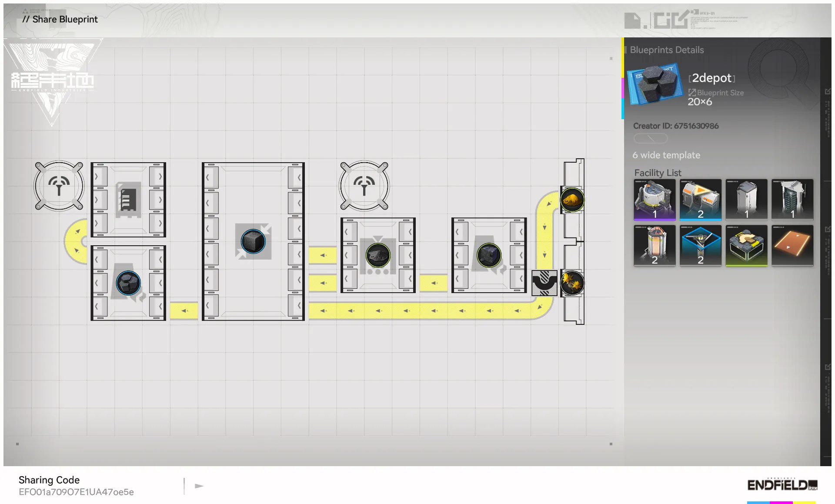Click the left relay tower antenna icon
Image resolution: width=835 pixels, height=504 pixels.
(59, 186)
